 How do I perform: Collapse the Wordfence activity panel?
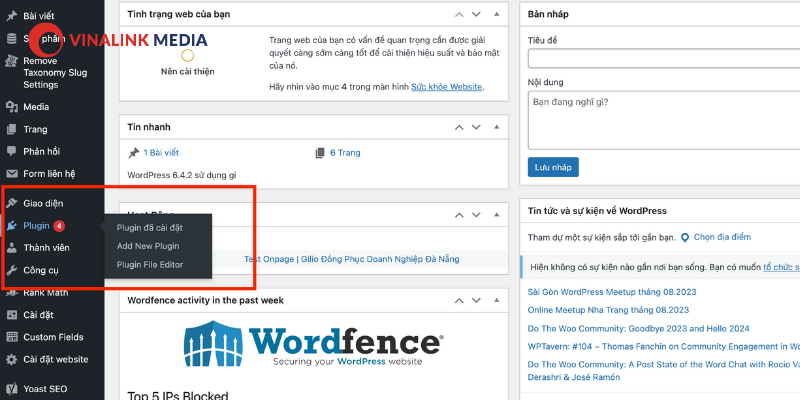pos(496,301)
